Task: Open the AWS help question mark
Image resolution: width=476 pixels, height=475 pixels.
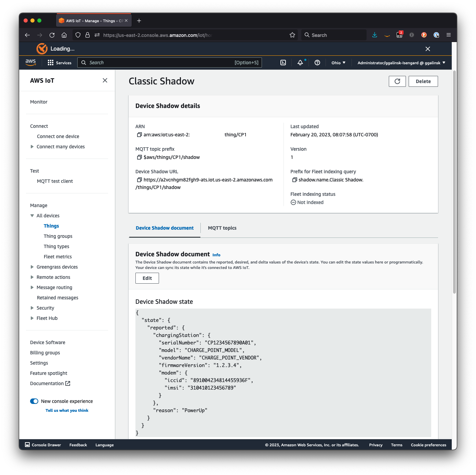Action: [317, 63]
